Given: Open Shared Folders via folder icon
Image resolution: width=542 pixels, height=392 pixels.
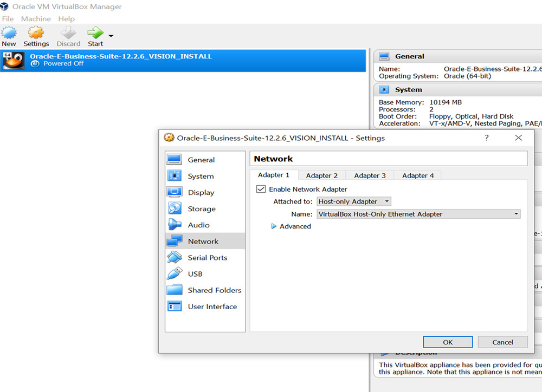Looking at the screenshot, I should pos(175,290).
